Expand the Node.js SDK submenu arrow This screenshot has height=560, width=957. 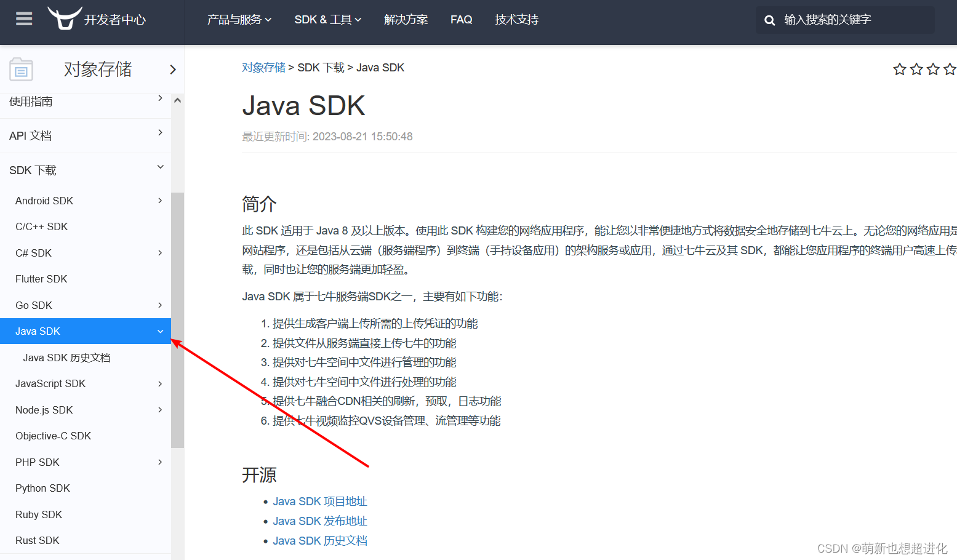(160, 410)
